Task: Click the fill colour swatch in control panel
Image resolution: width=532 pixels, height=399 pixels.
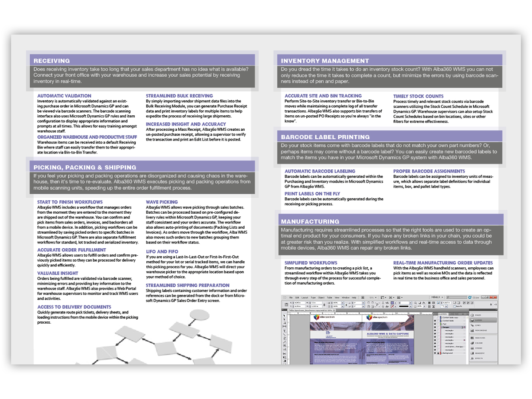Action: tap(392, 303)
